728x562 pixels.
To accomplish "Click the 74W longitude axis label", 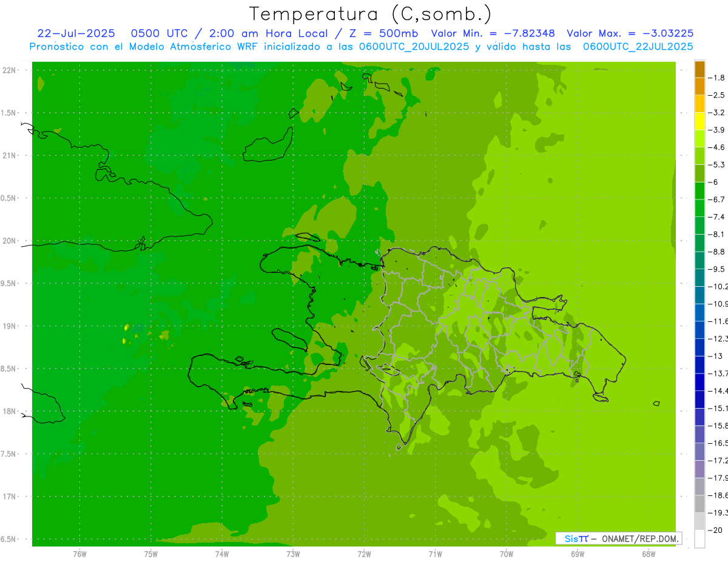I will point(221,554).
